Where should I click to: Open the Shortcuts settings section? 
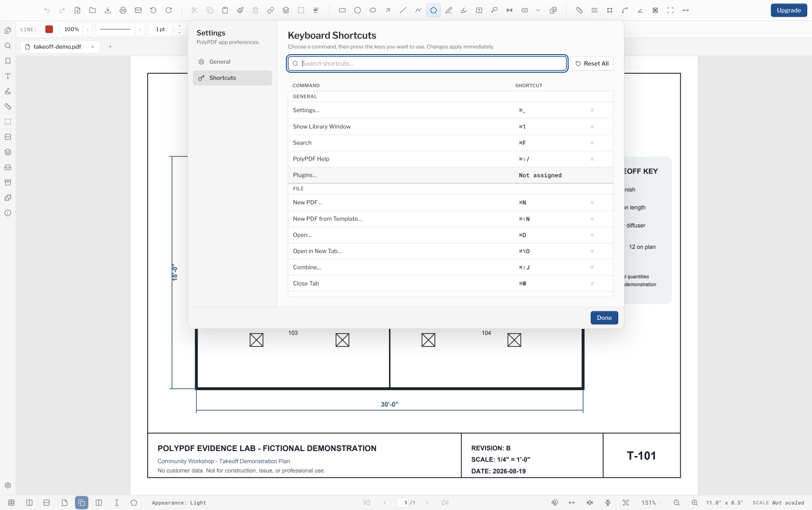tap(232, 78)
